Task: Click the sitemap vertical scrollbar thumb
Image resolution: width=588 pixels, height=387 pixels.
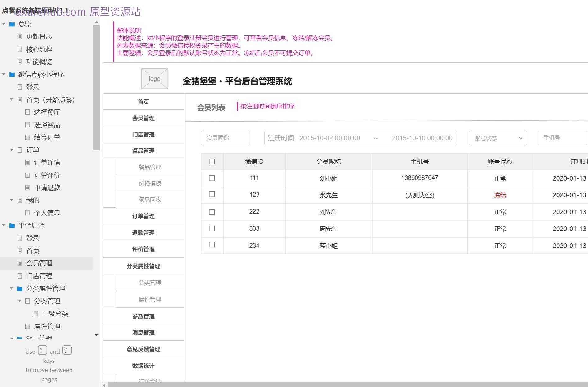Action: pyautogui.click(x=96, y=88)
